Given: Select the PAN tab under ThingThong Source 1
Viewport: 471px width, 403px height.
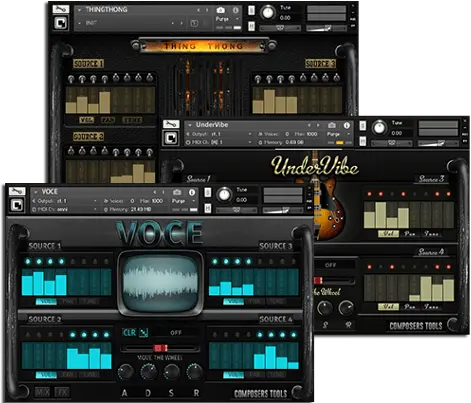Looking at the screenshot, I should [x=108, y=120].
